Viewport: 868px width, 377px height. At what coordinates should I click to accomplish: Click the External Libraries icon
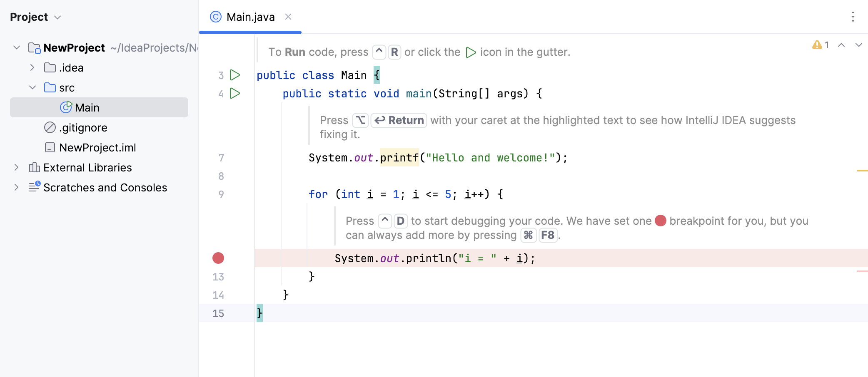[x=34, y=167]
